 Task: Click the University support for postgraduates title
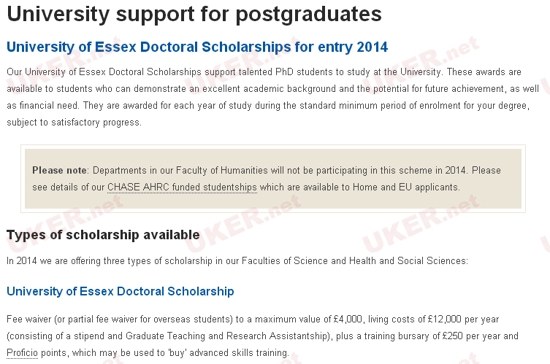click(194, 14)
